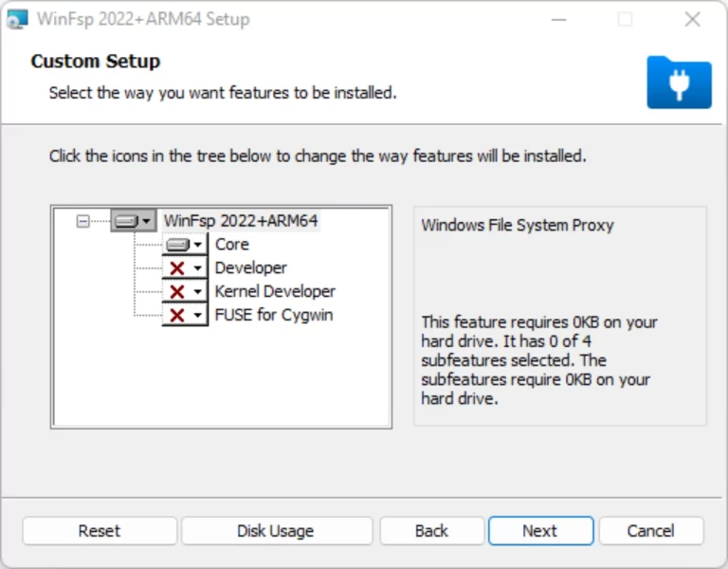Click the Reset button
728x569 pixels.
tap(100, 530)
